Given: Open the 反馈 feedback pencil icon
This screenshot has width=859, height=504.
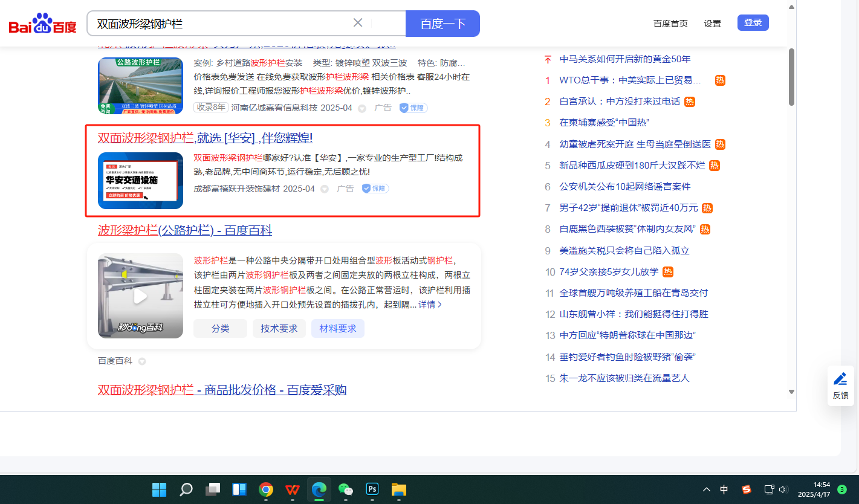Looking at the screenshot, I should point(840,379).
